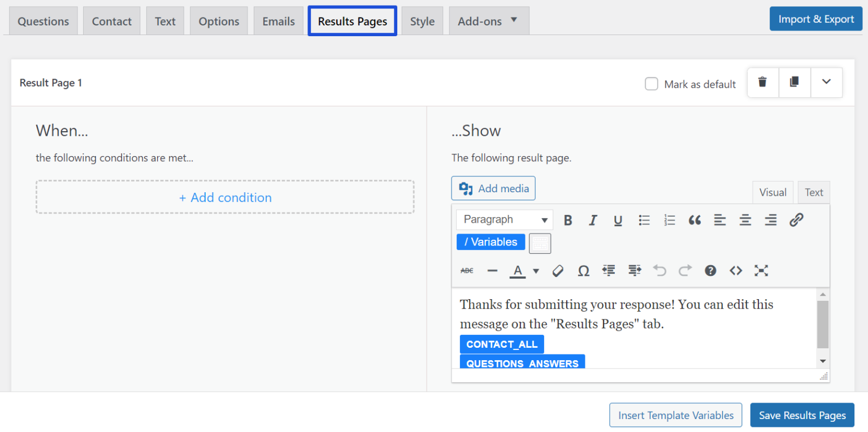Viewport: 868px width, 432px height.
Task: Open the text color picker arrow
Action: (536, 271)
